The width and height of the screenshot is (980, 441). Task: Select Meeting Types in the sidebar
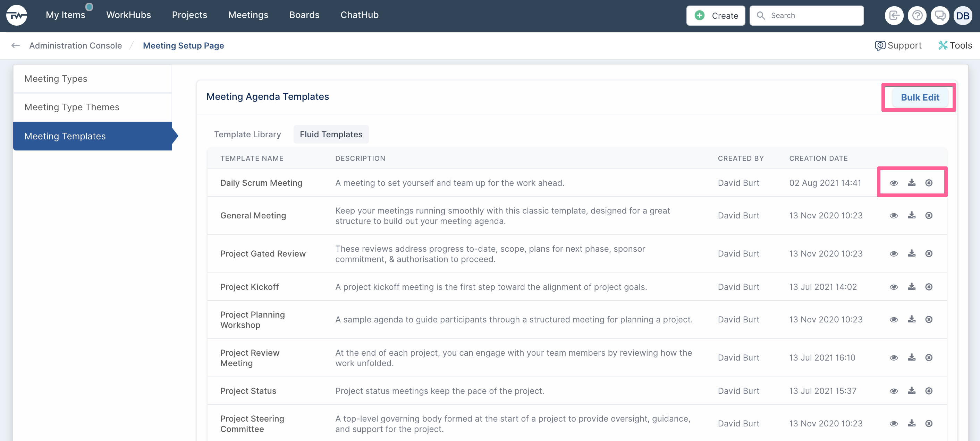point(92,79)
